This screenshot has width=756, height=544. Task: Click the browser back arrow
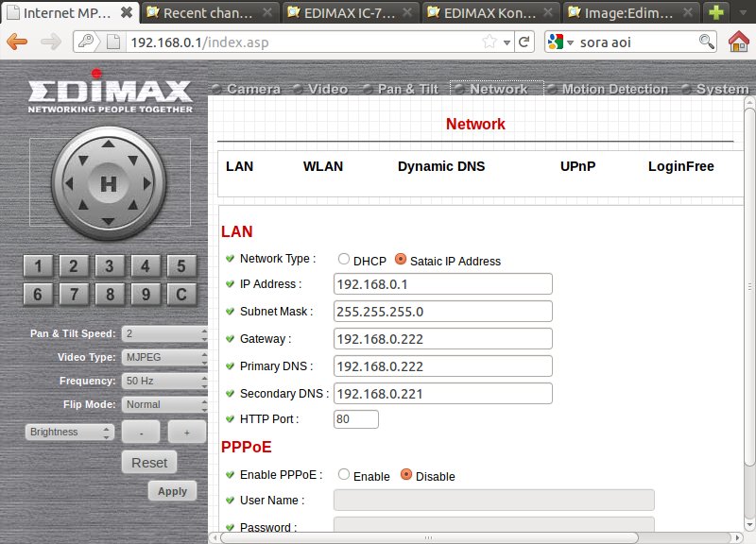pos(18,42)
